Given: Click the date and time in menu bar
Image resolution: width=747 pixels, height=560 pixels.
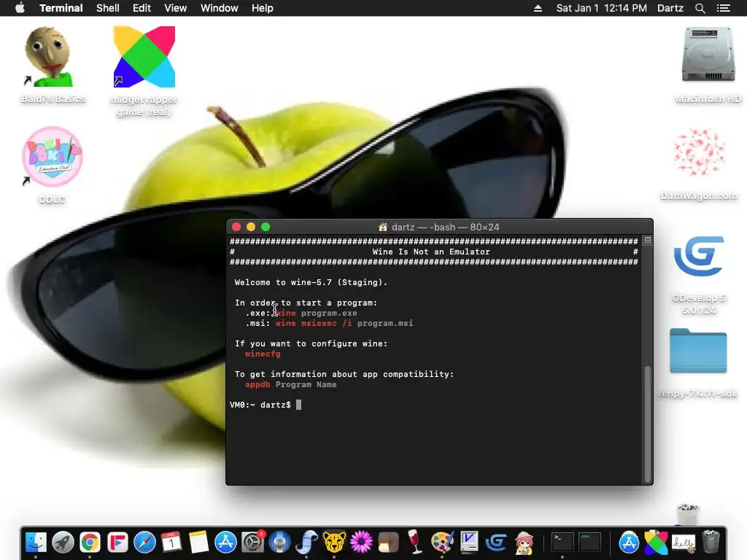Looking at the screenshot, I should point(602,8).
